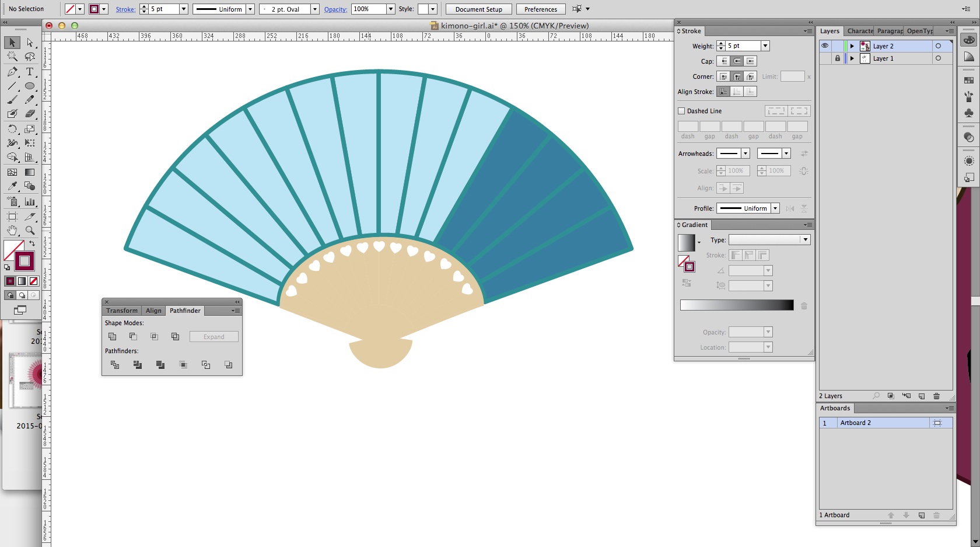Select Artboard 2 in Artboards panel

855,423
